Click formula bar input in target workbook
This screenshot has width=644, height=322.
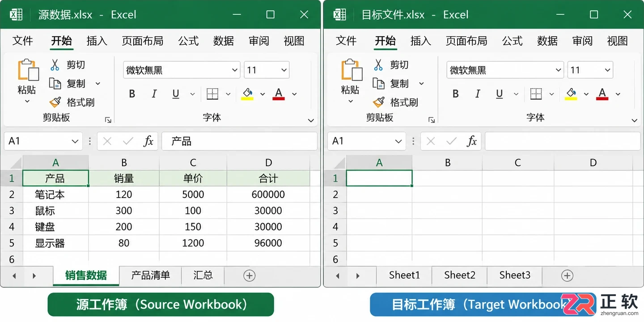coord(563,141)
